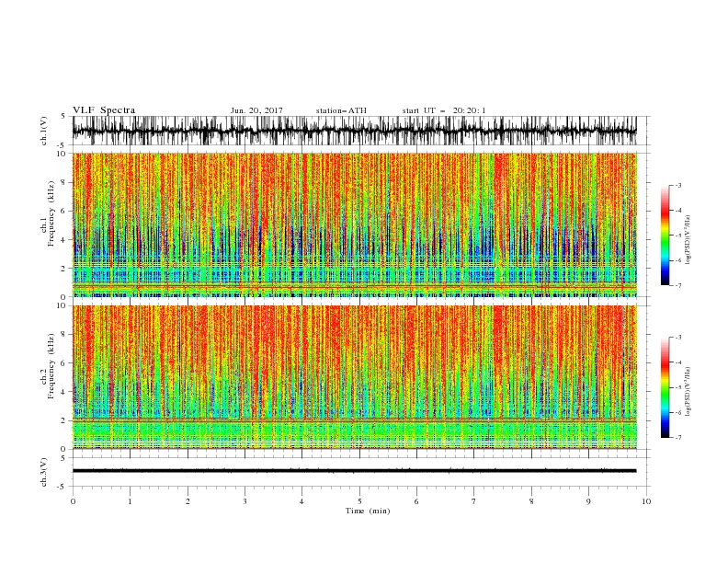Select the "start UT = 20:20:1" text

pos(444,110)
